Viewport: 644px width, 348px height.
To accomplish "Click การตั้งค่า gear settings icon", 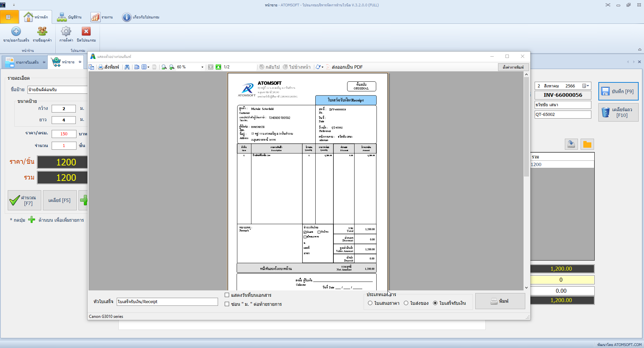I will [66, 31].
